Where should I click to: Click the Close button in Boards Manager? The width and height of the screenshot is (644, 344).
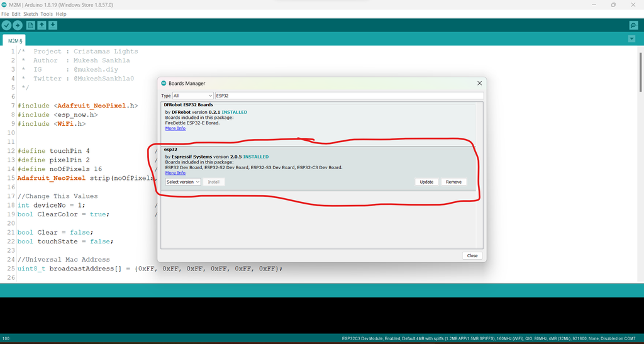pos(472,255)
